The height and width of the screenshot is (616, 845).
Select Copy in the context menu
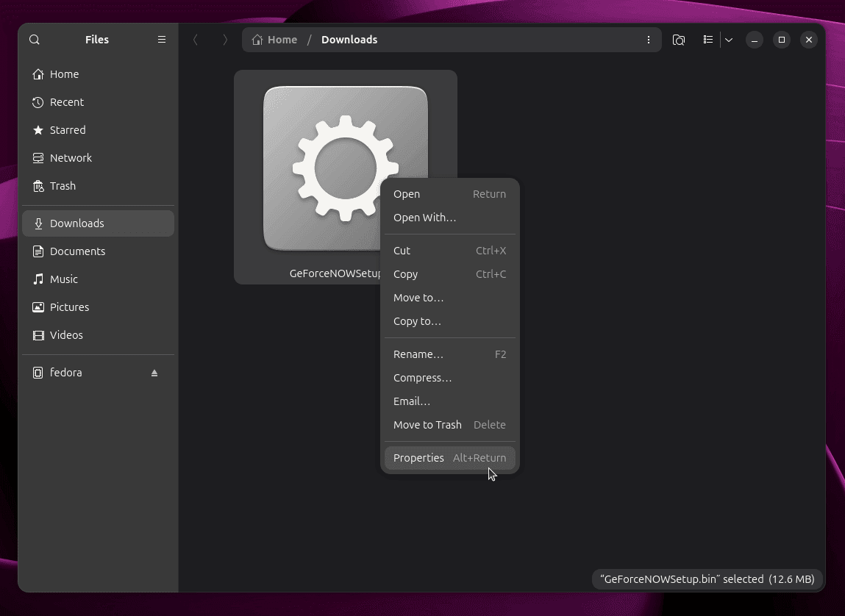(449, 275)
